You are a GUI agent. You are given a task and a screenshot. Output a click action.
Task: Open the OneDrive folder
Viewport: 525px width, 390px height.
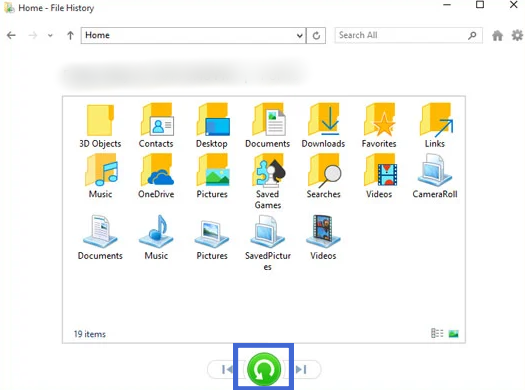tap(156, 176)
